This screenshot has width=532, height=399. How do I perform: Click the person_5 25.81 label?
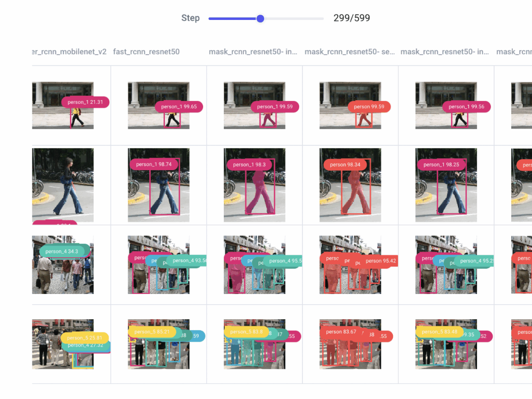coord(85,338)
